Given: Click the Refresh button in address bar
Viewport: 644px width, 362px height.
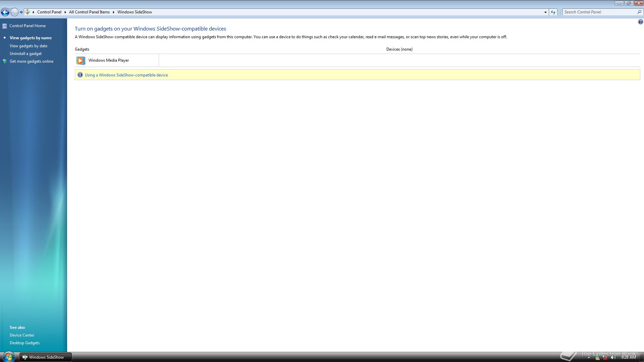Looking at the screenshot, I should click(x=553, y=12).
